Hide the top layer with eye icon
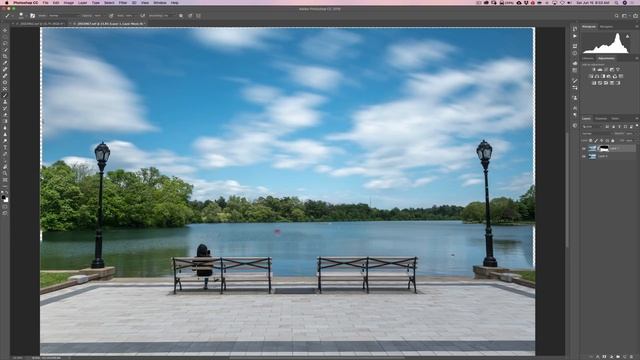640x360 pixels. (584, 148)
